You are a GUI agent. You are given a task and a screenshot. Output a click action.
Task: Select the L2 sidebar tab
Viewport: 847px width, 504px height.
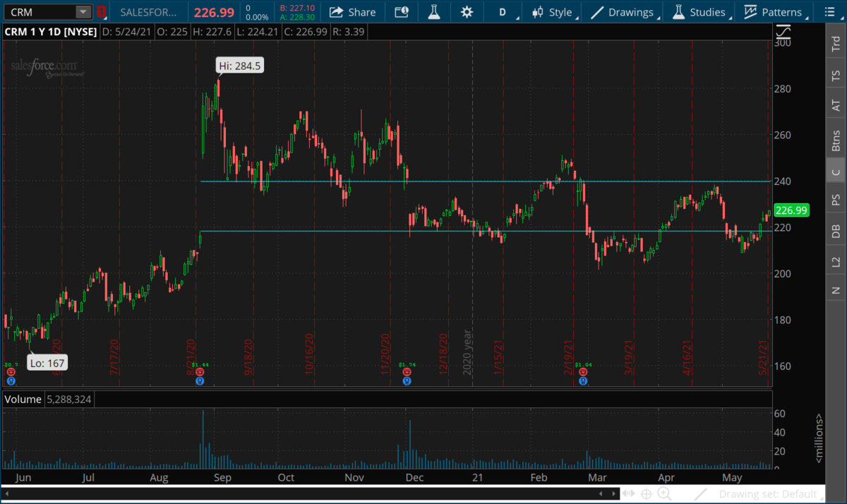click(x=836, y=262)
